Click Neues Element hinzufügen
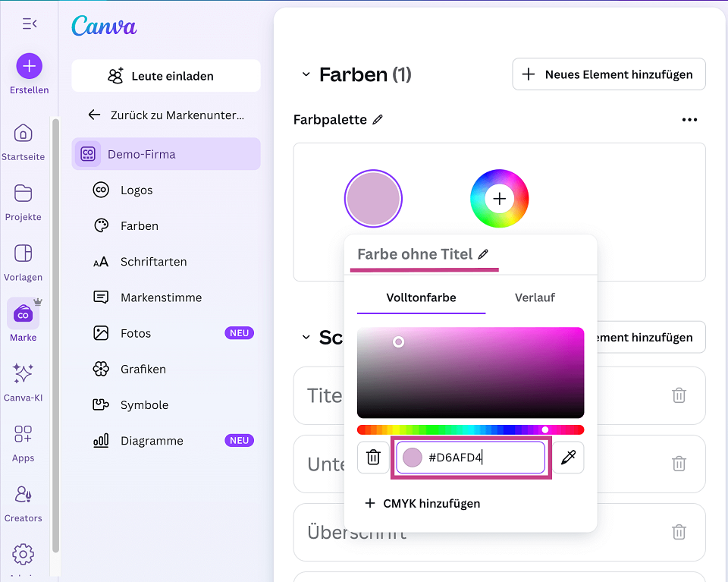The image size is (728, 582). (x=608, y=74)
